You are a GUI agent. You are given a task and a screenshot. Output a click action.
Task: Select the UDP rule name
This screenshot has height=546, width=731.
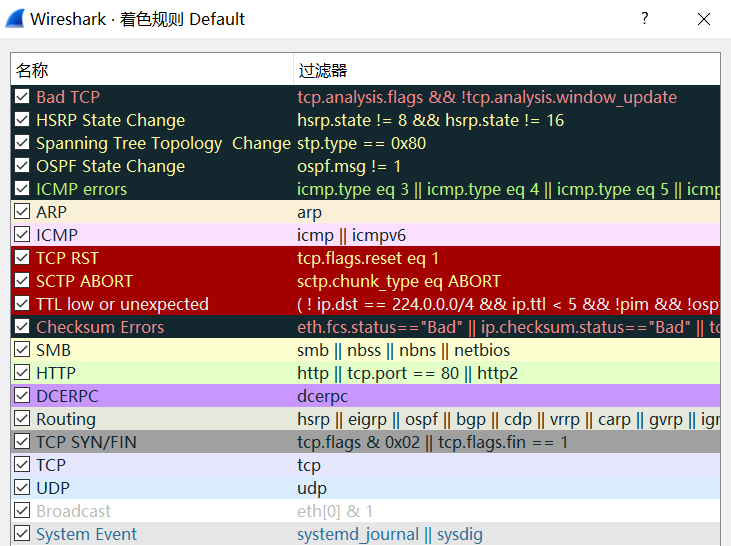[x=53, y=488]
